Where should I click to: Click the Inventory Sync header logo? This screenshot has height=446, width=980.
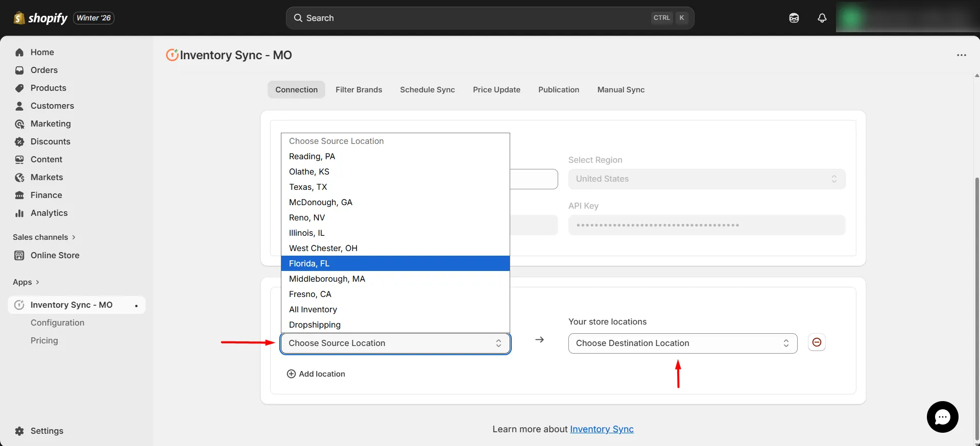172,55
